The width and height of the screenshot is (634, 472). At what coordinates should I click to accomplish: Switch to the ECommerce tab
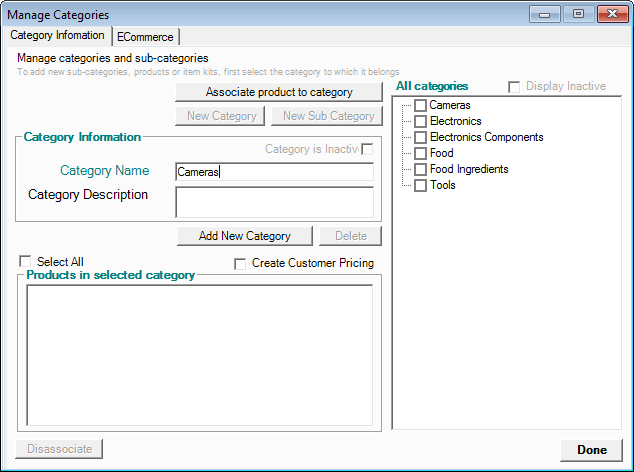tap(146, 37)
